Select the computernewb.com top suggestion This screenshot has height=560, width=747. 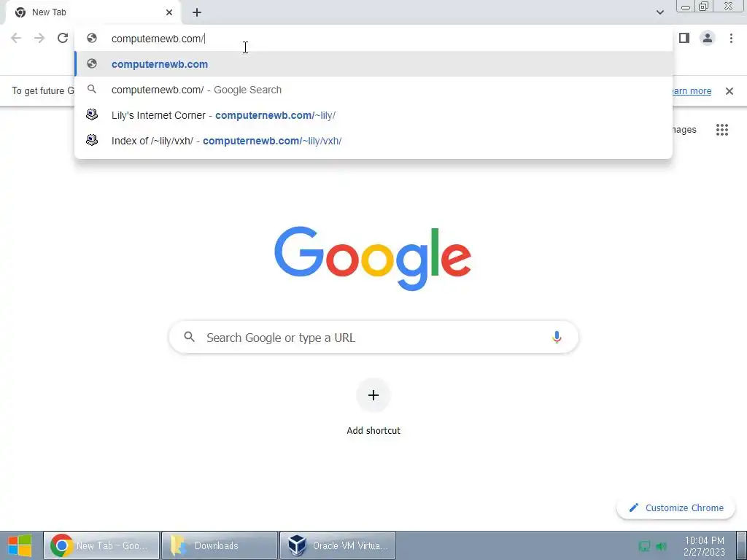373,64
